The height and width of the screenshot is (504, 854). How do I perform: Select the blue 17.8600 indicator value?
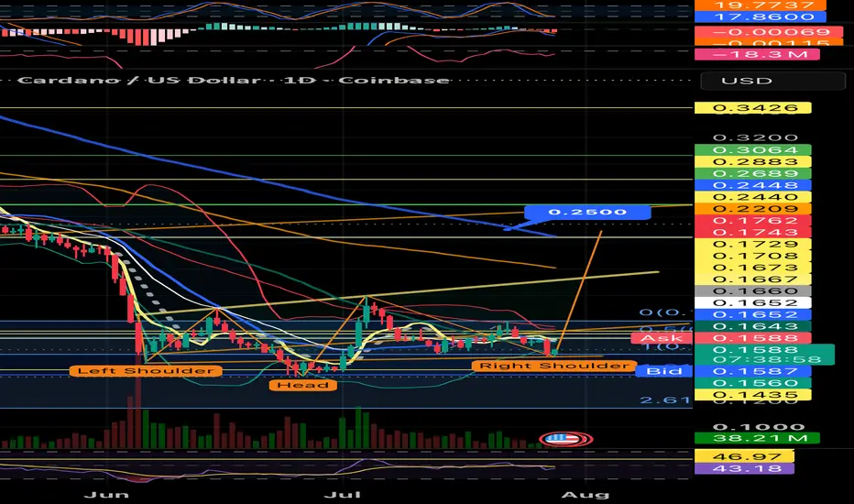761,16
